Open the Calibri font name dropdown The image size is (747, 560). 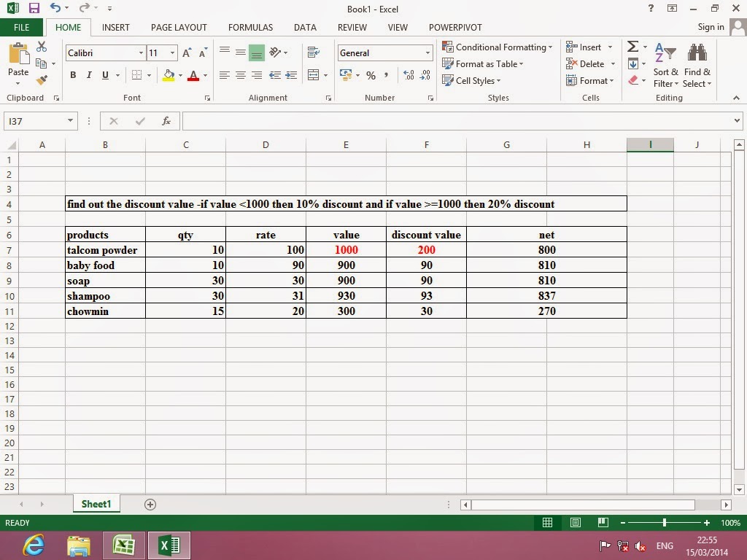pos(141,52)
